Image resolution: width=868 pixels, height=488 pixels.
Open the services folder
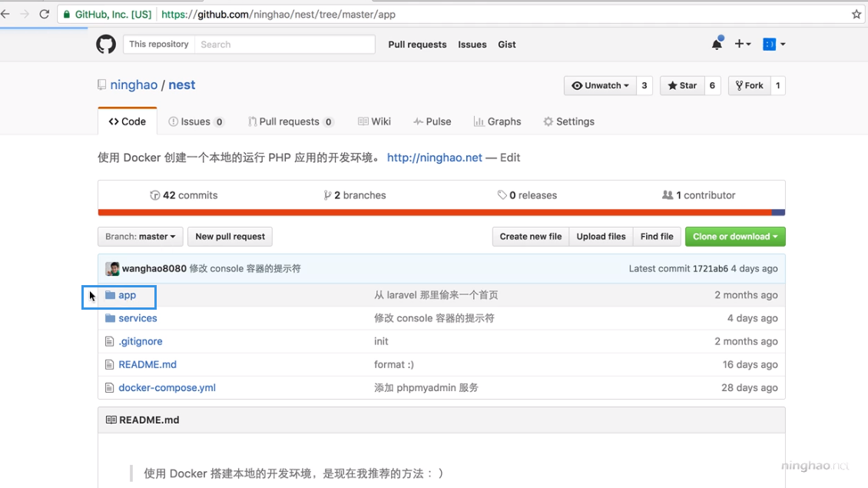pyautogui.click(x=137, y=318)
